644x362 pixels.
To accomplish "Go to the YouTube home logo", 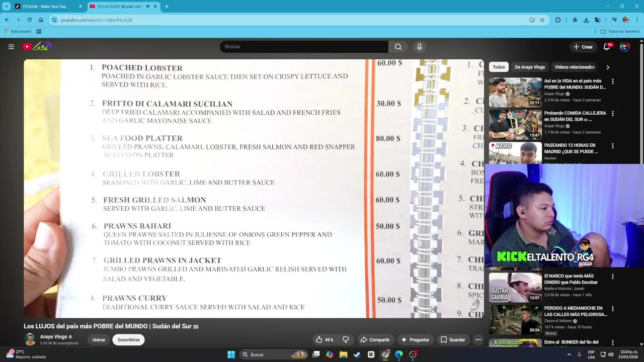I will [37, 47].
